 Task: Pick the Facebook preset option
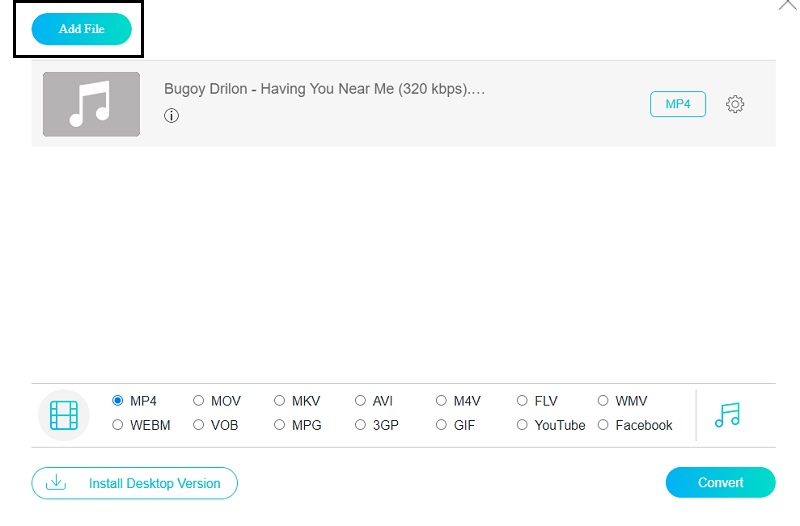click(604, 425)
